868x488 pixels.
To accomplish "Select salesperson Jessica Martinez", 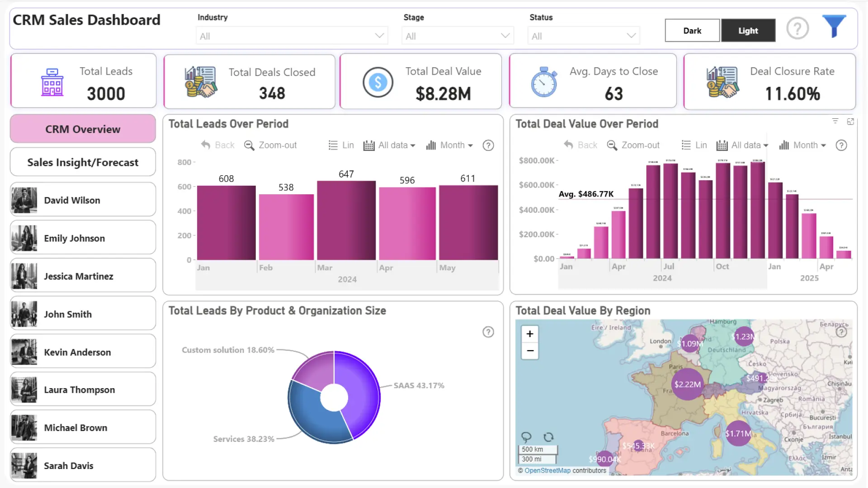I will [x=83, y=276].
